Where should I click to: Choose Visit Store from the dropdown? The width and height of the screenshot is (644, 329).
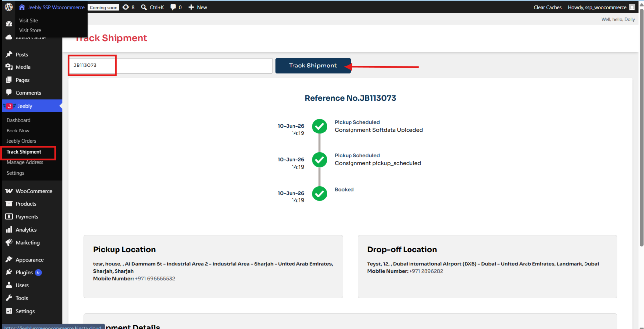point(30,30)
